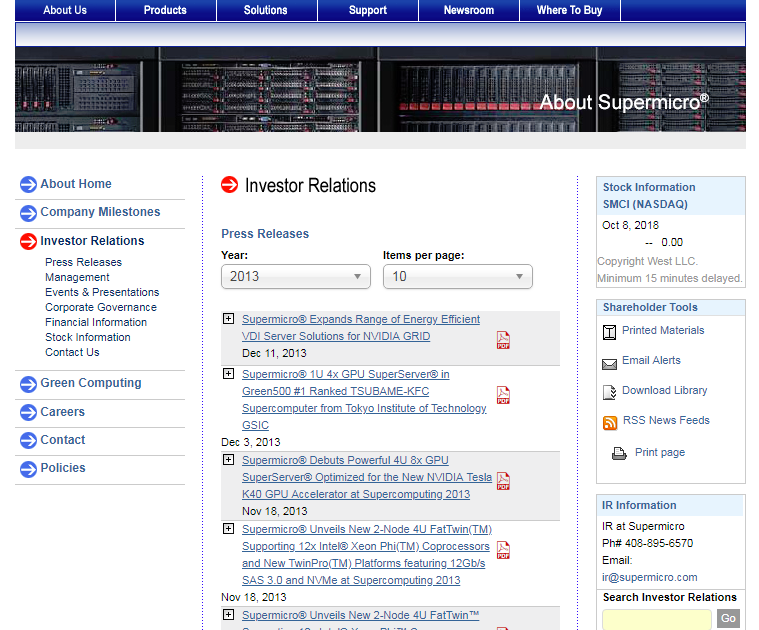Viewport: 759px width, 630px height.
Task: Open Press Releases sidebar link
Action: 83,262
